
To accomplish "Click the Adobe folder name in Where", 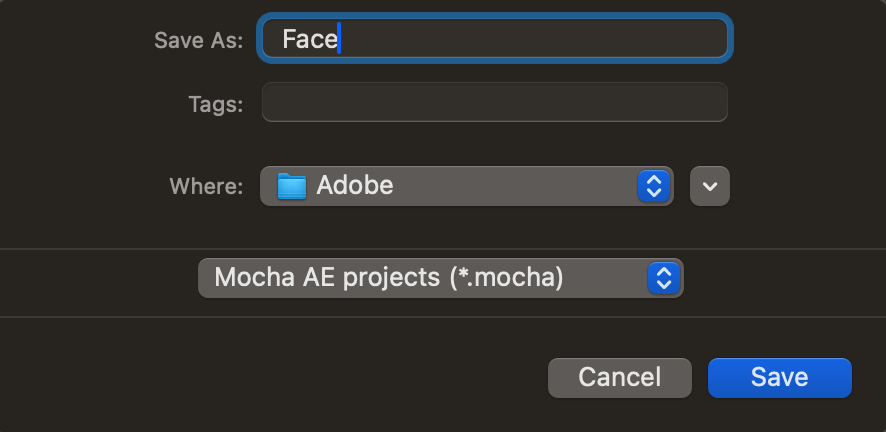I will click(355, 185).
